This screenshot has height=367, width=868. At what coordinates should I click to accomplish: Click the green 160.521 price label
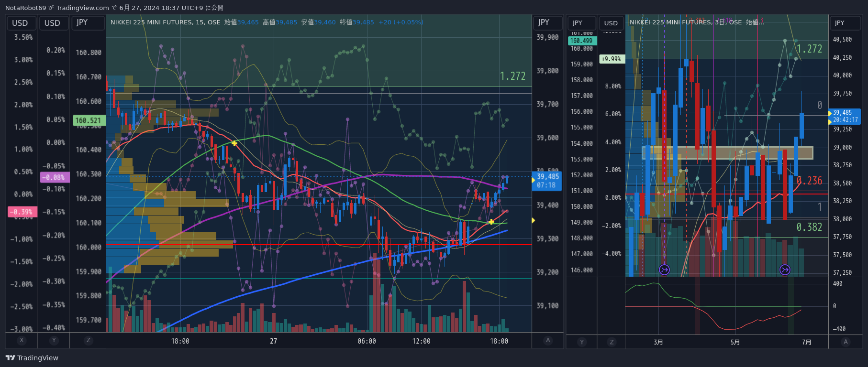pyautogui.click(x=89, y=120)
